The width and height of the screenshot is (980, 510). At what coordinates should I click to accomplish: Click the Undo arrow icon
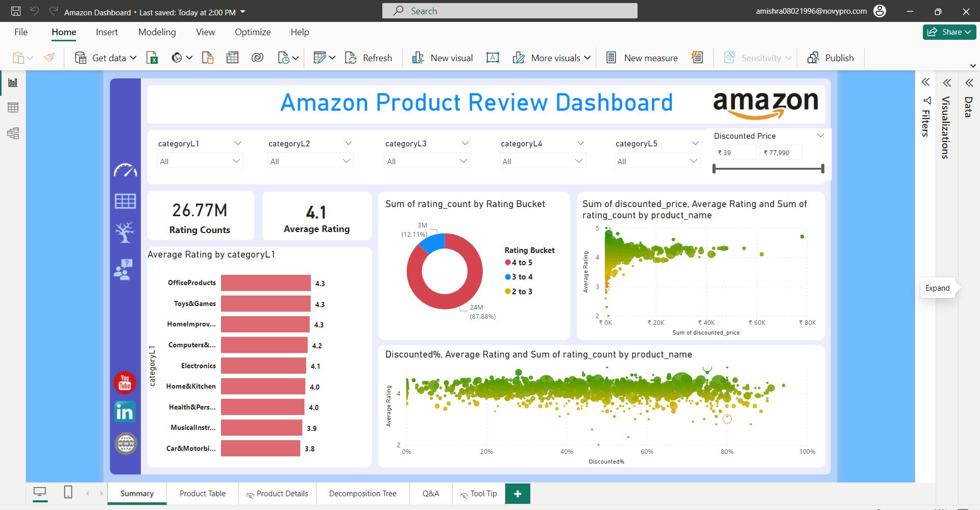click(34, 11)
